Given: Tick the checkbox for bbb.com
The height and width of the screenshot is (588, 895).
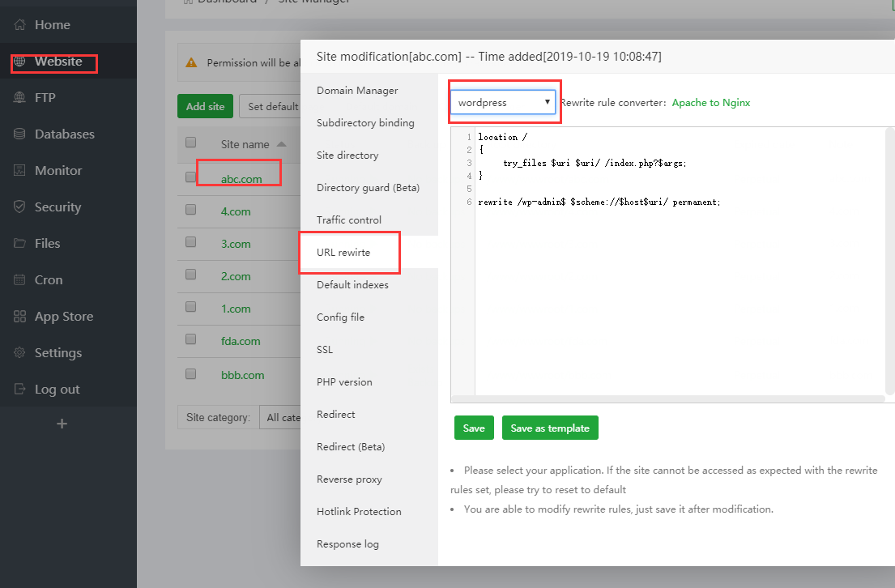Looking at the screenshot, I should (190, 374).
